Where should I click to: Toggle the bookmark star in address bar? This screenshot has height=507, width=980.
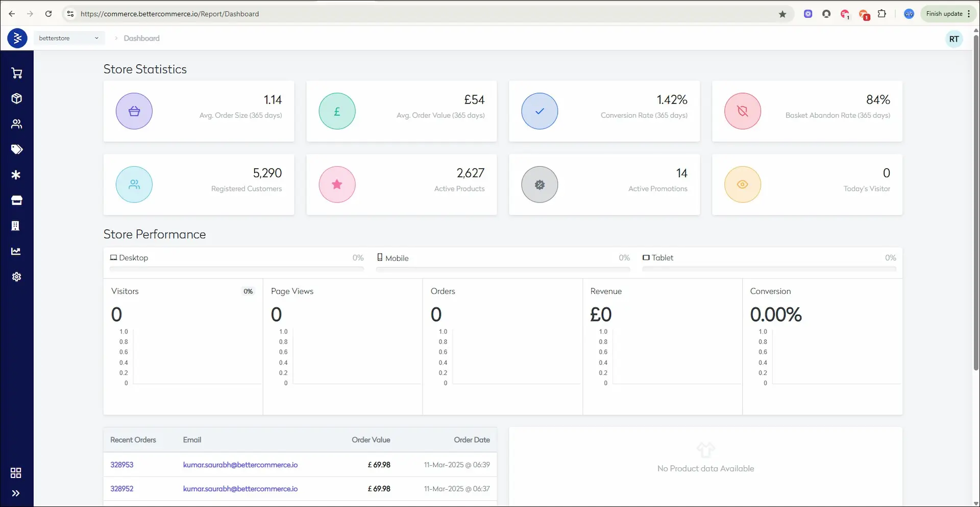782,14
